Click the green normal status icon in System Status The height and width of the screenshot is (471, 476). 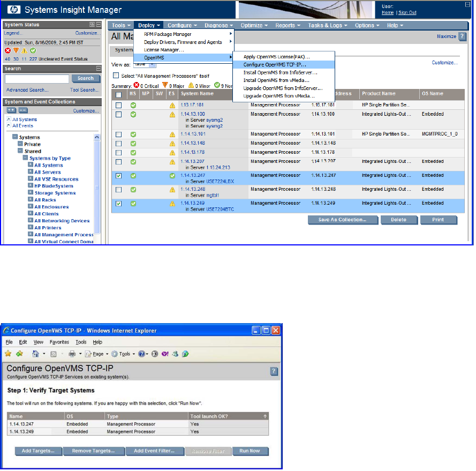pyautogui.click(x=33, y=50)
